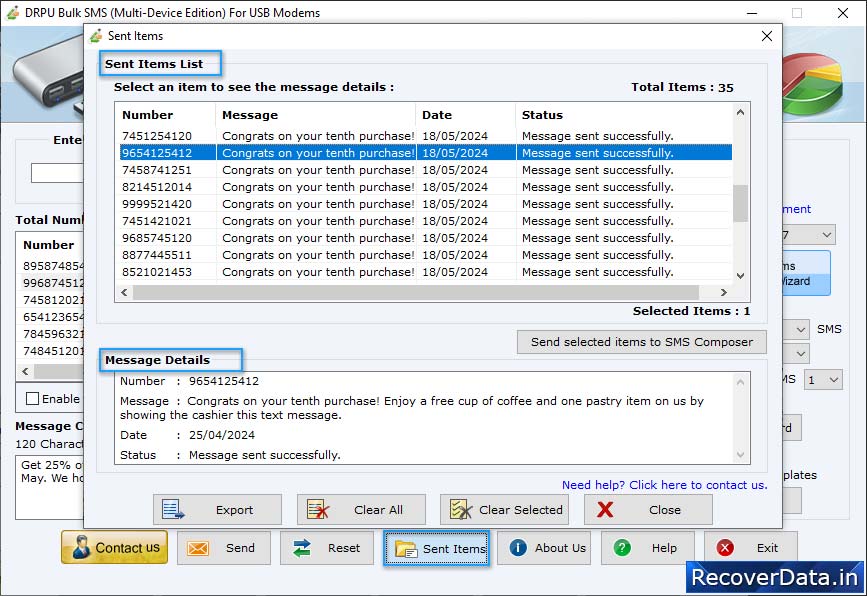
Task: Click the message text in Message Details
Action: [412, 408]
